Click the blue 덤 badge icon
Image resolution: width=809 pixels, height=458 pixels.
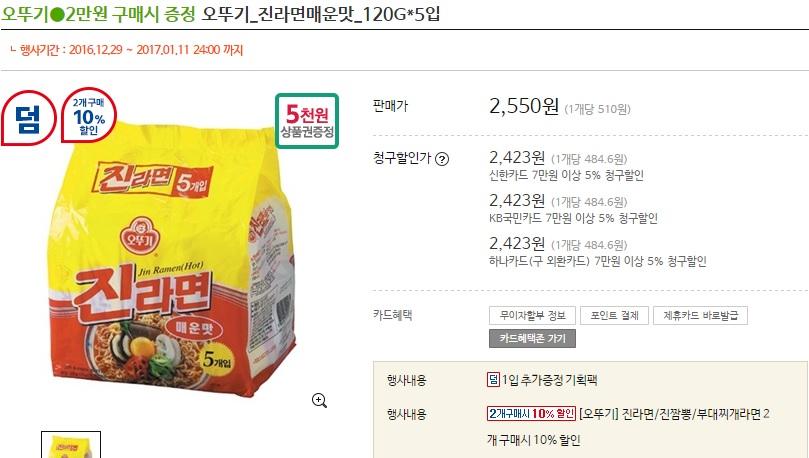[28, 118]
